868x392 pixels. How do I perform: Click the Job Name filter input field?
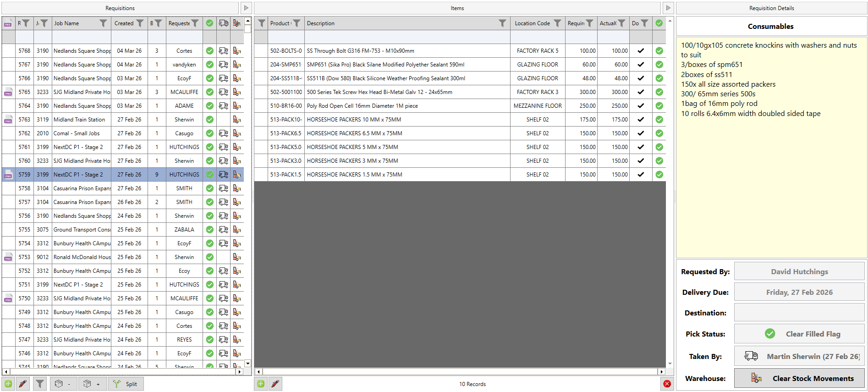click(x=81, y=37)
